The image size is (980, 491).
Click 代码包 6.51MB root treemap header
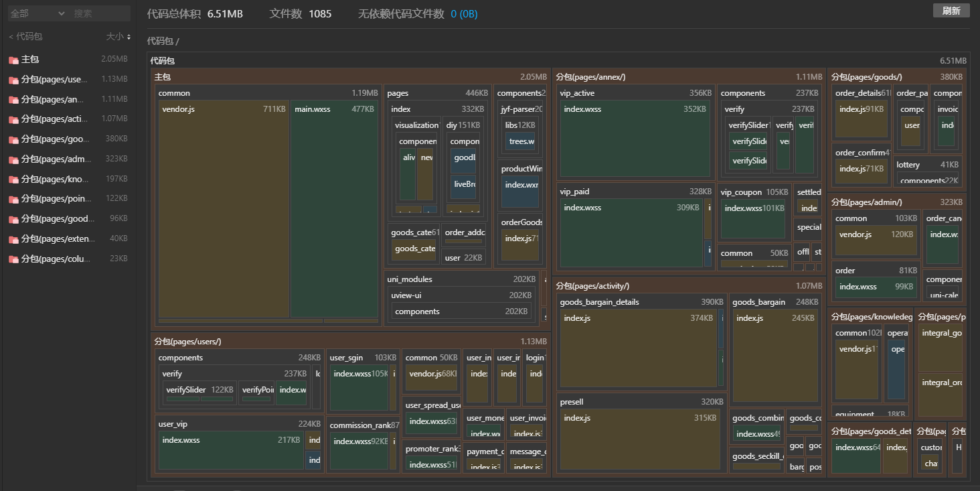pyautogui.click(x=558, y=61)
